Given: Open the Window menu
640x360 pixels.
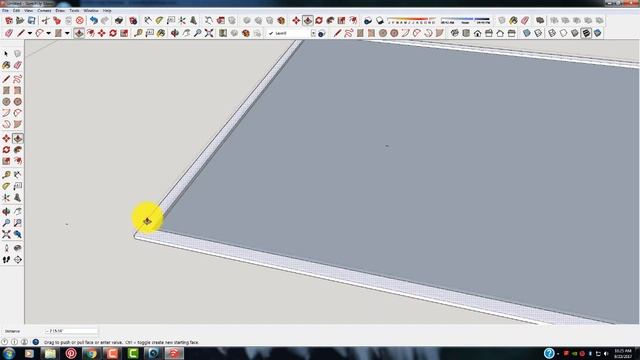Looking at the screenshot, I should pyautogui.click(x=91, y=11).
